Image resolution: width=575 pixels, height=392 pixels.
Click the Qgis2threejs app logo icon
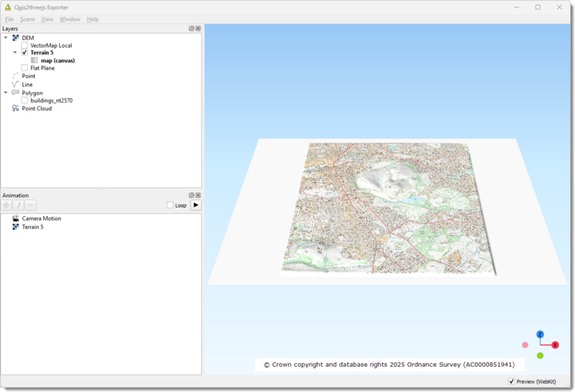[8, 7]
